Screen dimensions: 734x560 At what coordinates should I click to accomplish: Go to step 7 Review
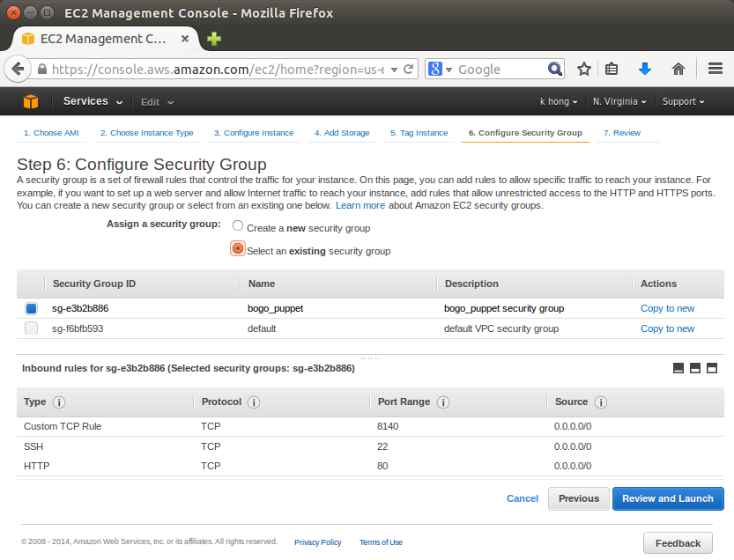[622, 133]
